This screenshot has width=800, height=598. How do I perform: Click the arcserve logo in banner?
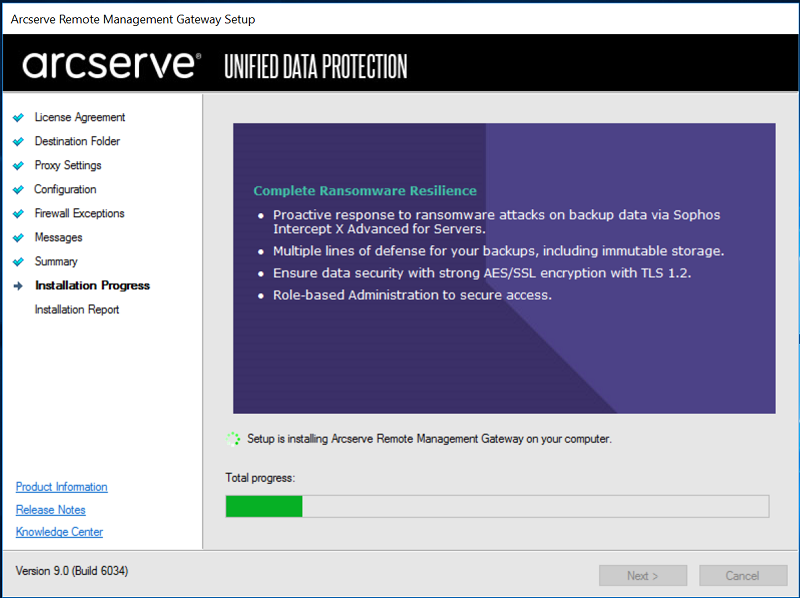coord(111,65)
